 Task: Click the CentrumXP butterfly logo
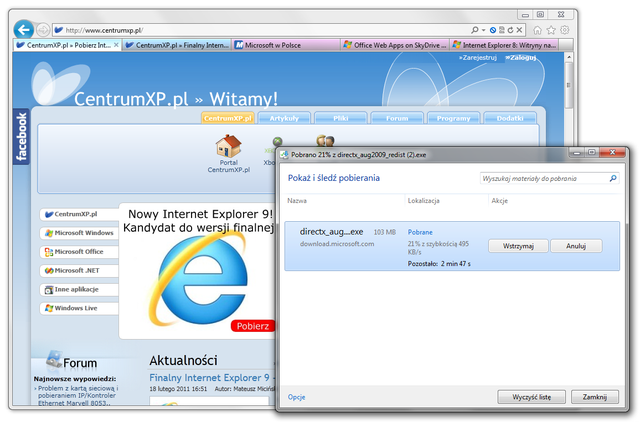tap(60, 86)
